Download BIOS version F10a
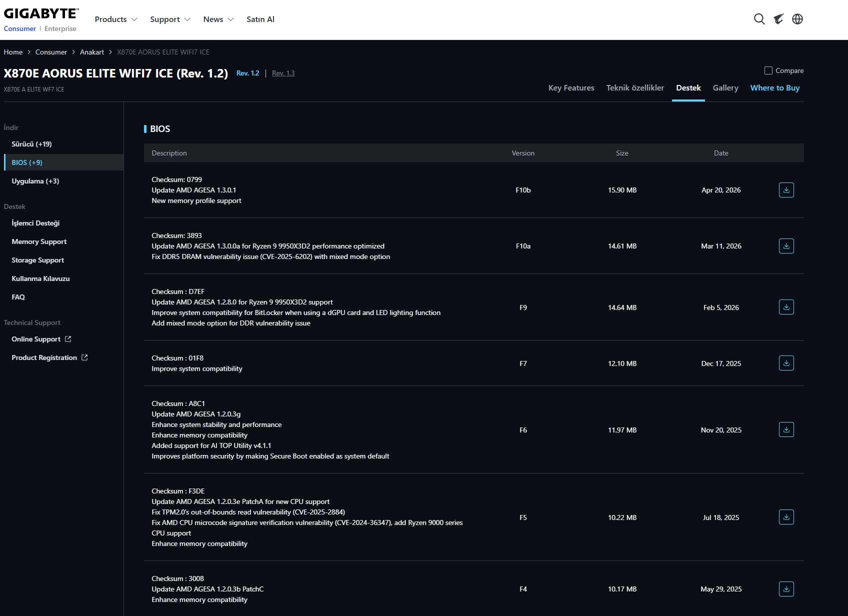 [x=786, y=246]
